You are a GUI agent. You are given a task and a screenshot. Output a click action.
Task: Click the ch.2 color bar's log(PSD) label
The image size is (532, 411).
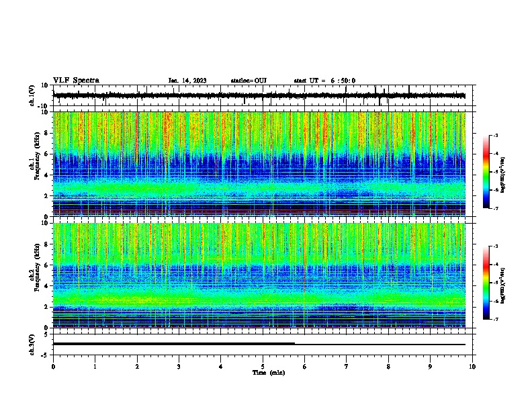click(502, 285)
